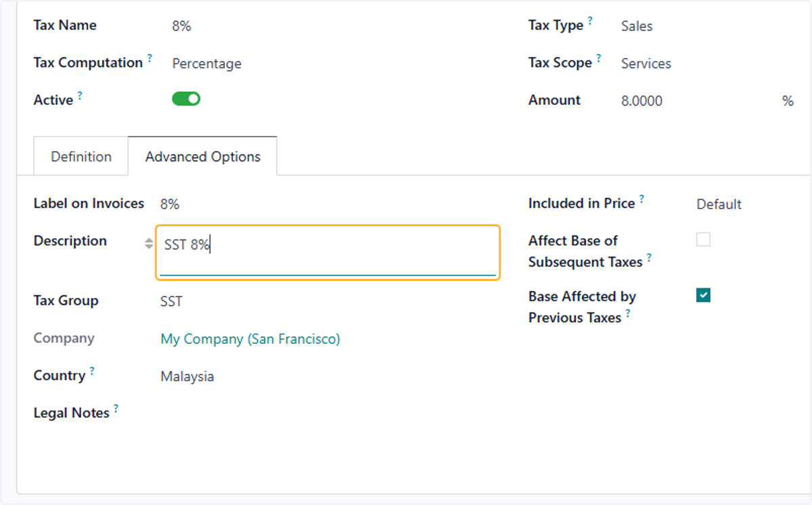
Task: Click the Amount label
Action: (x=554, y=100)
